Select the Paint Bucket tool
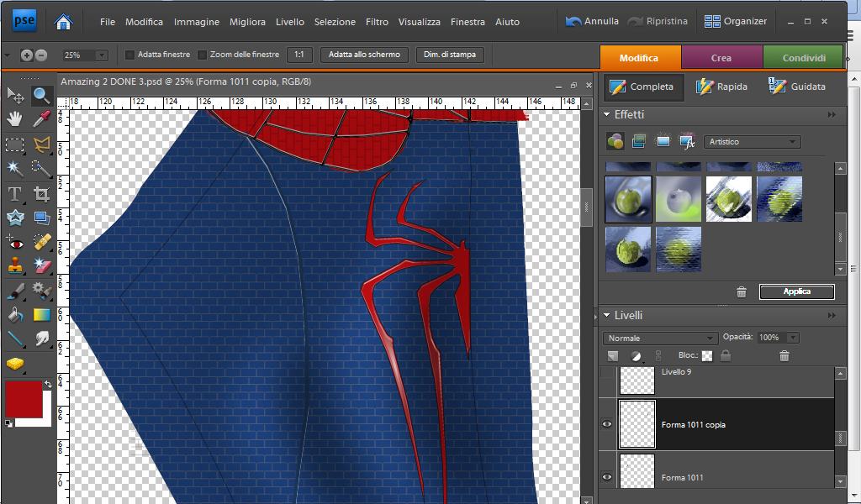This screenshot has width=861, height=504. 15,315
